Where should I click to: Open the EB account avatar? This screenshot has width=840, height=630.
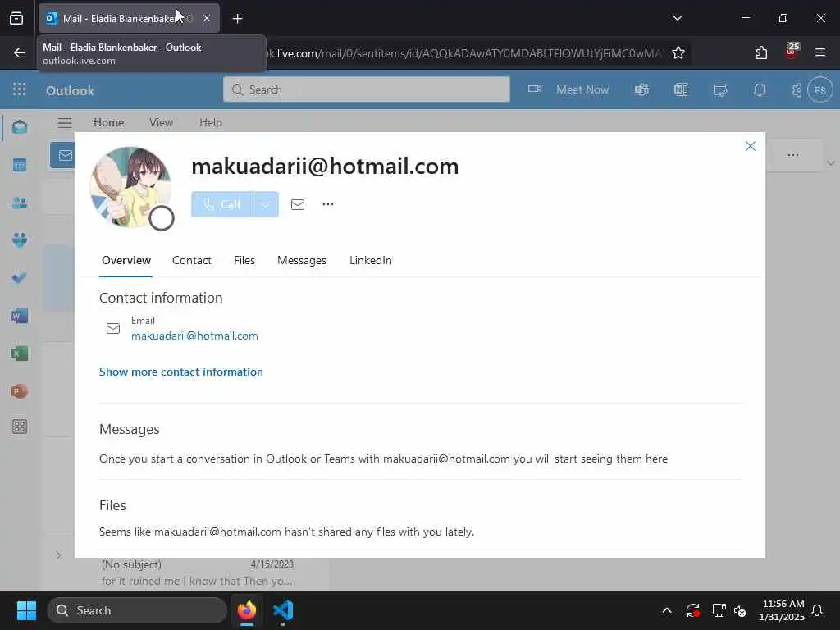(x=820, y=89)
